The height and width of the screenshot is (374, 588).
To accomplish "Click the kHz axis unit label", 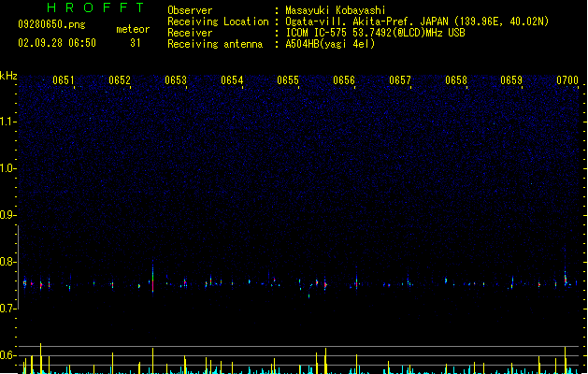I will [8, 76].
